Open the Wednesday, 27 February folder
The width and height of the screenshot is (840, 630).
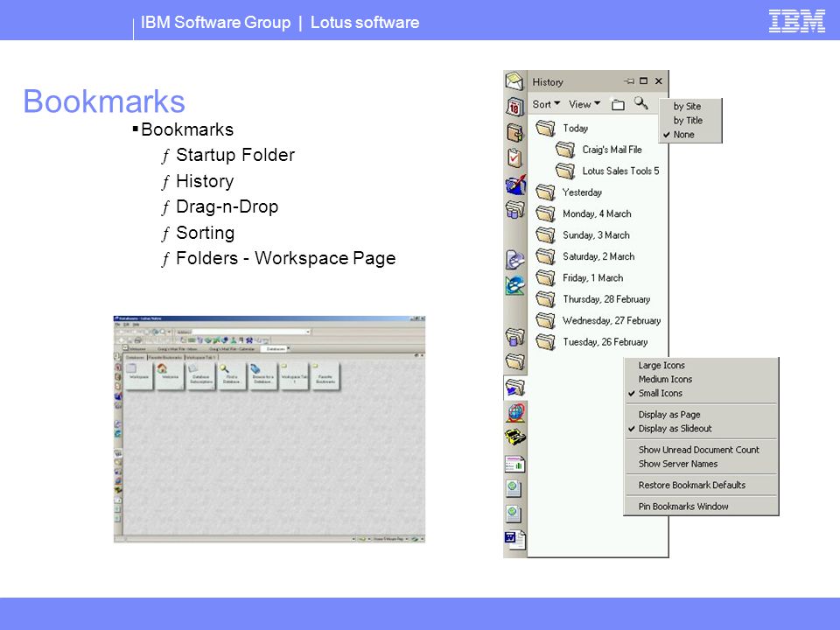598,321
